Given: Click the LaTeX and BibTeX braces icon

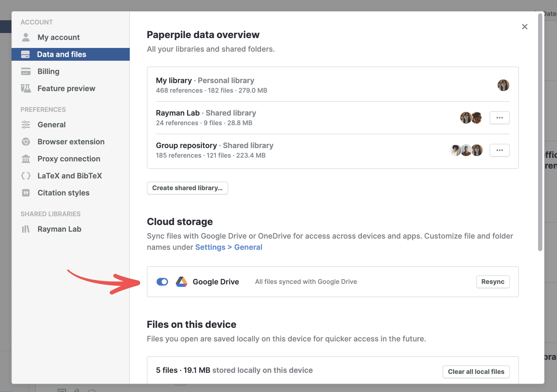Looking at the screenshot, I should coord(26,176).
